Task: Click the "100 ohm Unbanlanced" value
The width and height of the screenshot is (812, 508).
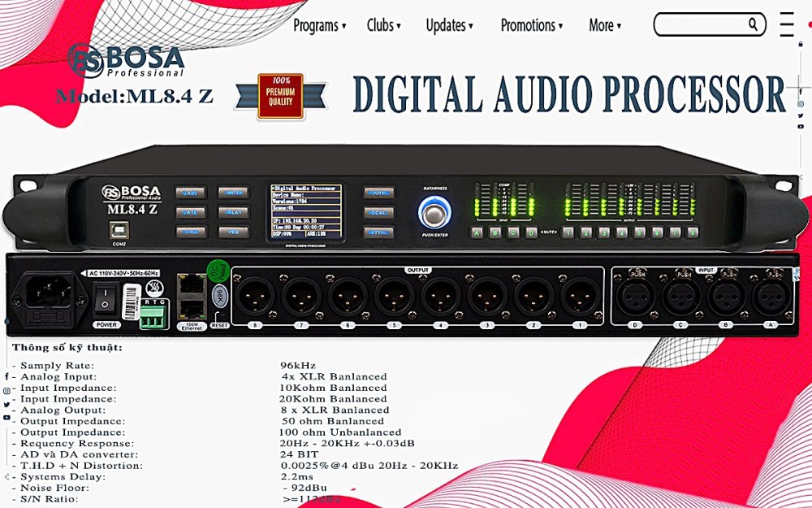Action: tap(340, 432)
